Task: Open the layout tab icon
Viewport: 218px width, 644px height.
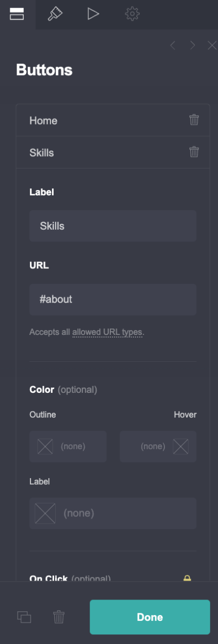Action: click(x=17, y=14)
